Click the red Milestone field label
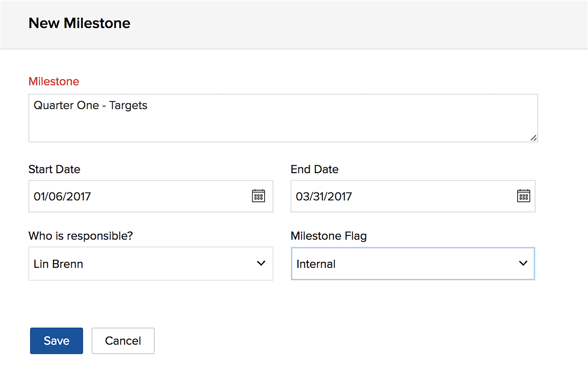This screenshot has height=378, width=588. [54, 82]
